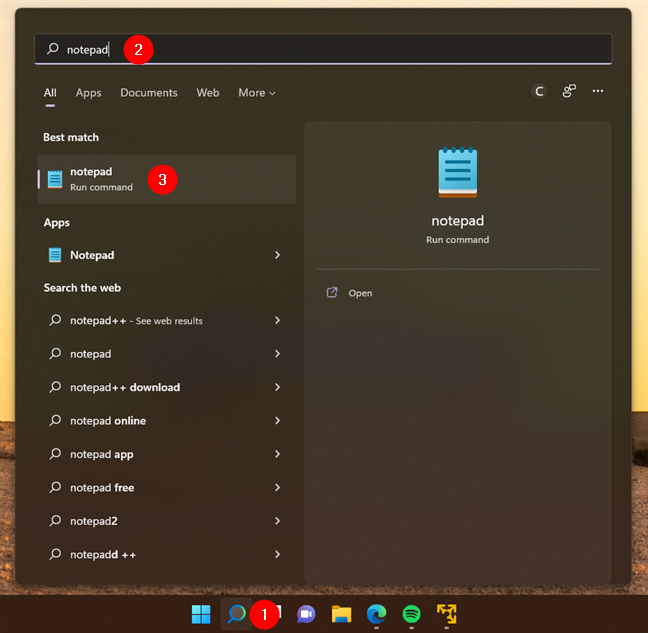This screenshot has height=633, width=648.
Task: Open the yellow network app on taskbar
Action: (x=447, y=614)
